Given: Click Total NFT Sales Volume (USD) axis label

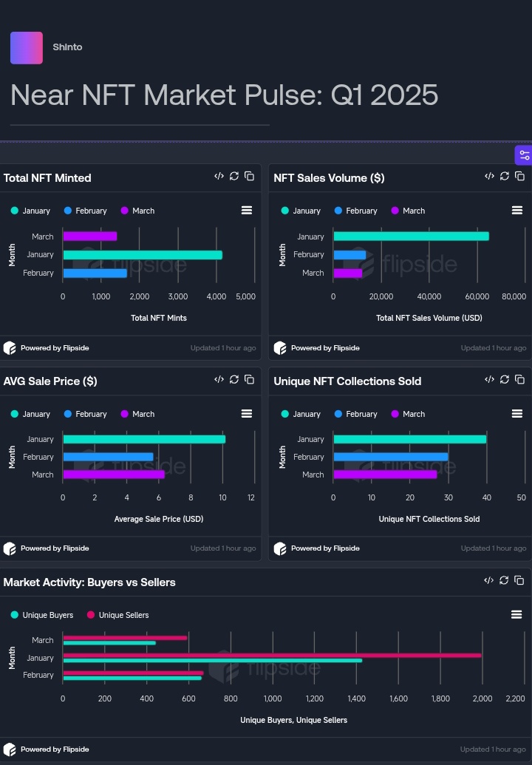Looking at the screenshot, I should pos(429,318).
